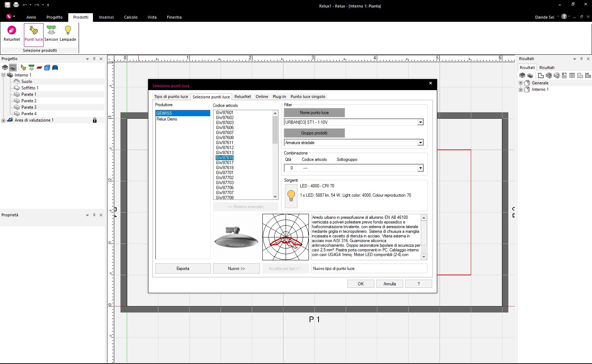Open the Punto luce singolo tab

[x=308, y=97]
